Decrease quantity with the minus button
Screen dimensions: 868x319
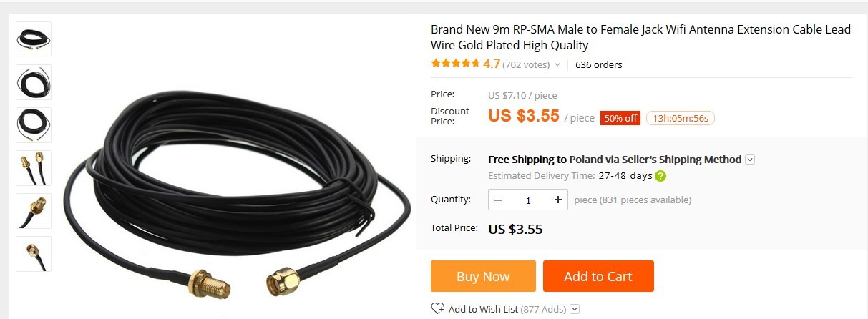(x=498, y=200)
